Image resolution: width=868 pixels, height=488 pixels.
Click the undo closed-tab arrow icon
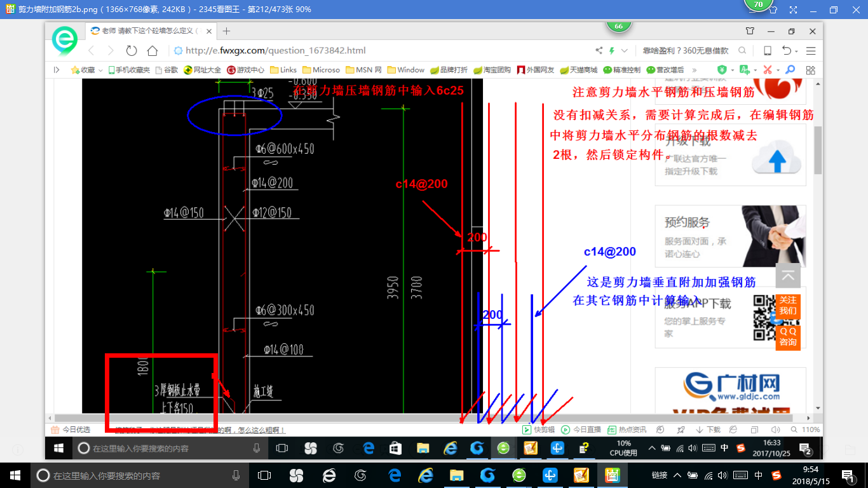[787, 51]
